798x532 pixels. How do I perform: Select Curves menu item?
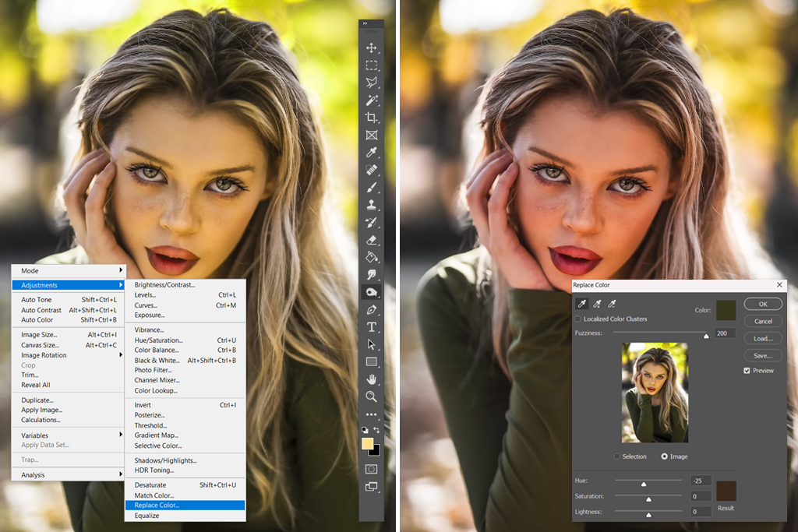coord(185,305)
